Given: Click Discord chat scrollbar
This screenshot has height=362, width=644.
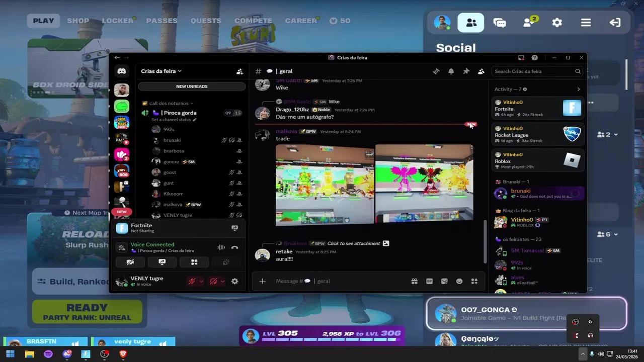Looking at the screenshot, I should [486, 241].
